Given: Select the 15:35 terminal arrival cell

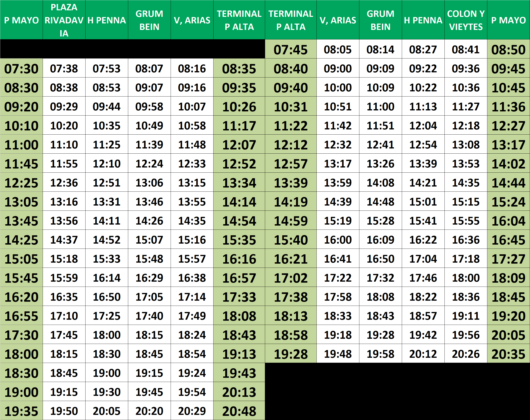Looking at the screenshot, I should [239, 240].
